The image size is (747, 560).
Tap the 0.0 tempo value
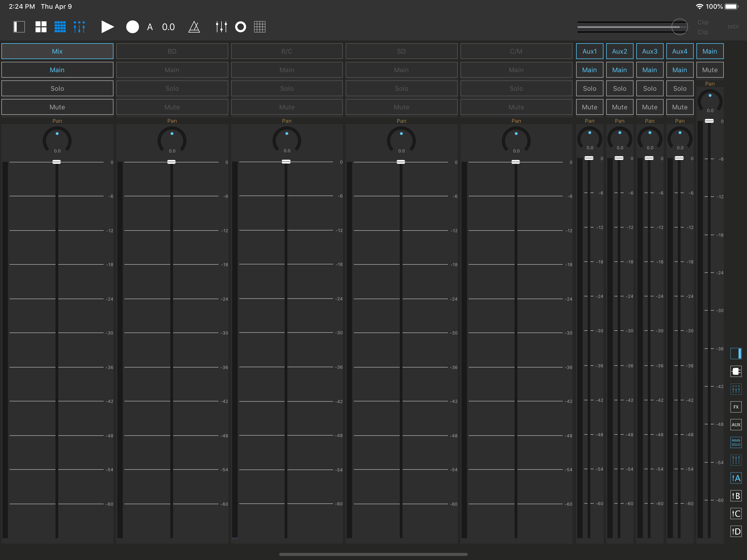point(168,27)
